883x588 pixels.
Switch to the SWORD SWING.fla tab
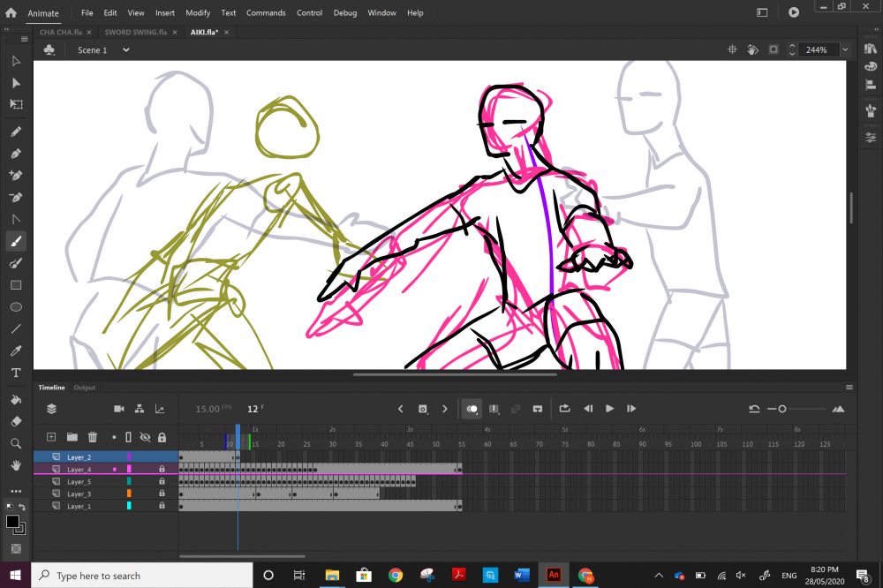pyautogui.click(x=135, y=32)
